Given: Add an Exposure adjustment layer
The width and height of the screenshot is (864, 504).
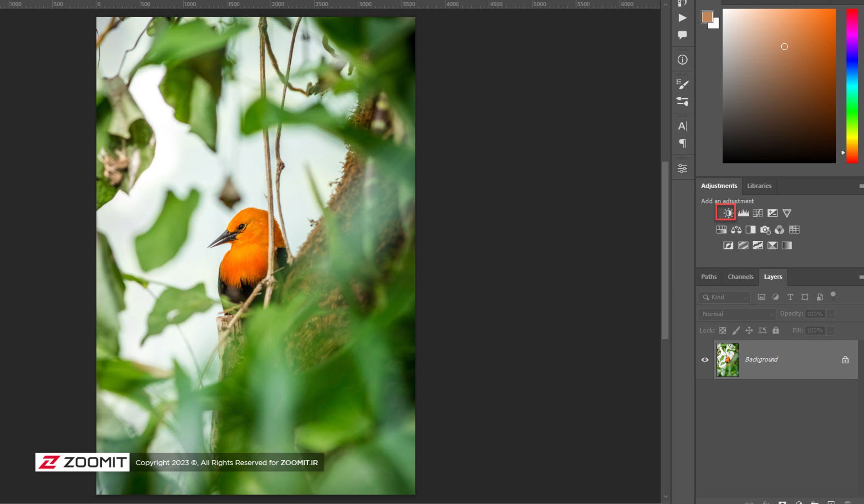Looking at the screenshot, I should pos(772,213).
